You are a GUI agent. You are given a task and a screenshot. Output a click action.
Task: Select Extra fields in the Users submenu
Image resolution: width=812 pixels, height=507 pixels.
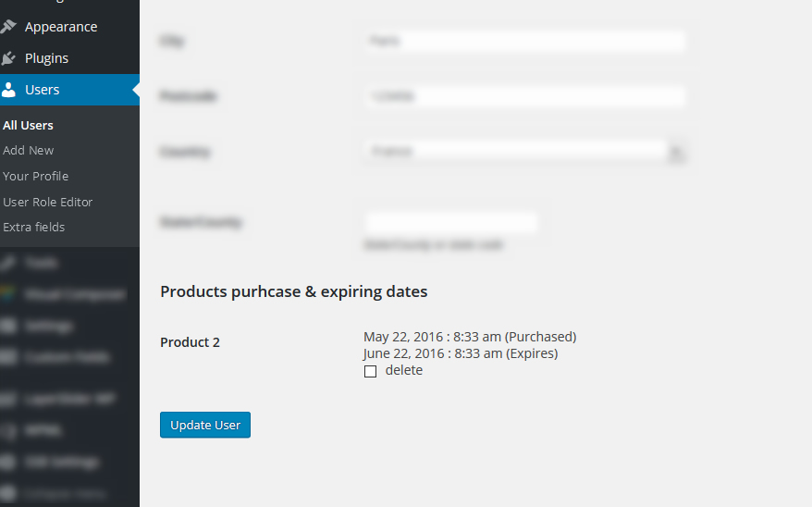(33, 227)
